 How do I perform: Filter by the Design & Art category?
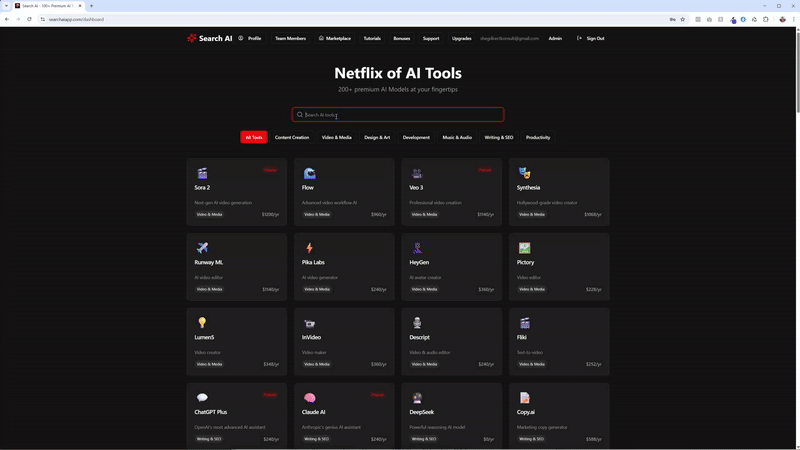(x=377, y=137)
